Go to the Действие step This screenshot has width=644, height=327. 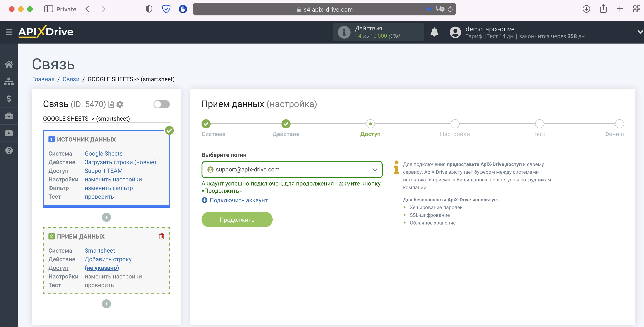click(x=286, y=124)
